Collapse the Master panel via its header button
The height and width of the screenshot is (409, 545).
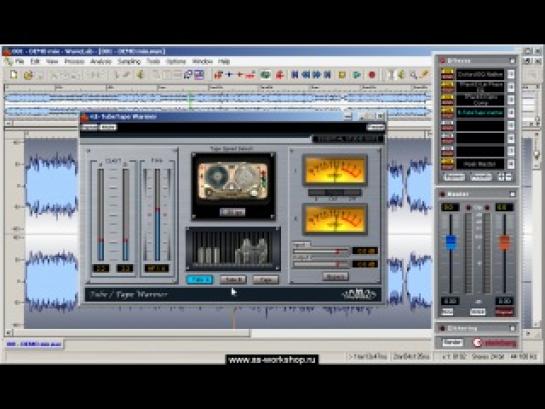click(x=512, y=194)
